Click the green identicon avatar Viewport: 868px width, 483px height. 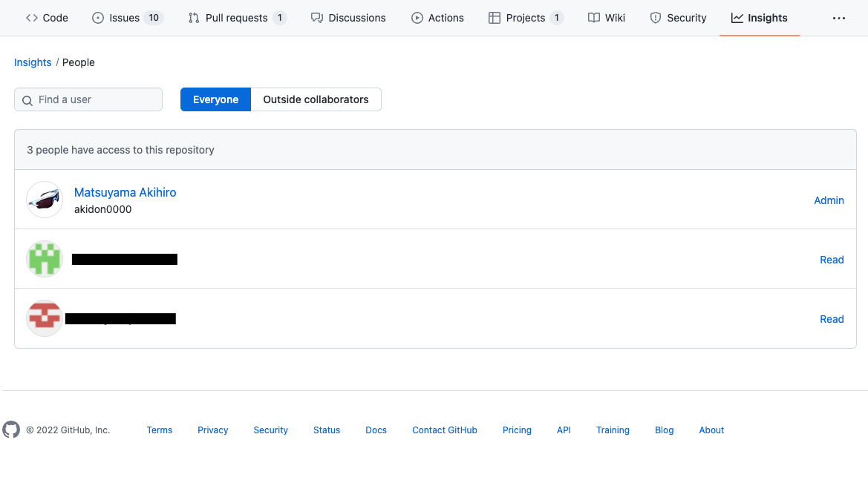[x=45, y=259]
